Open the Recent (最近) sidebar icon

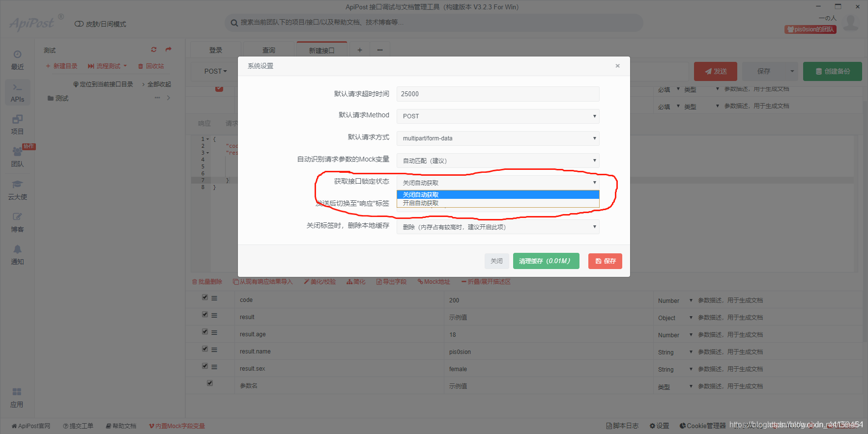click(x=17, y=60)
